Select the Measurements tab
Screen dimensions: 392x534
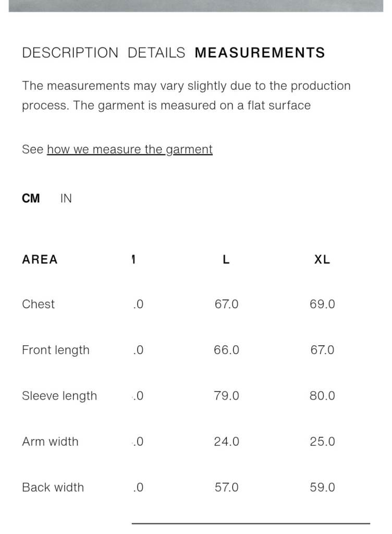260,53
